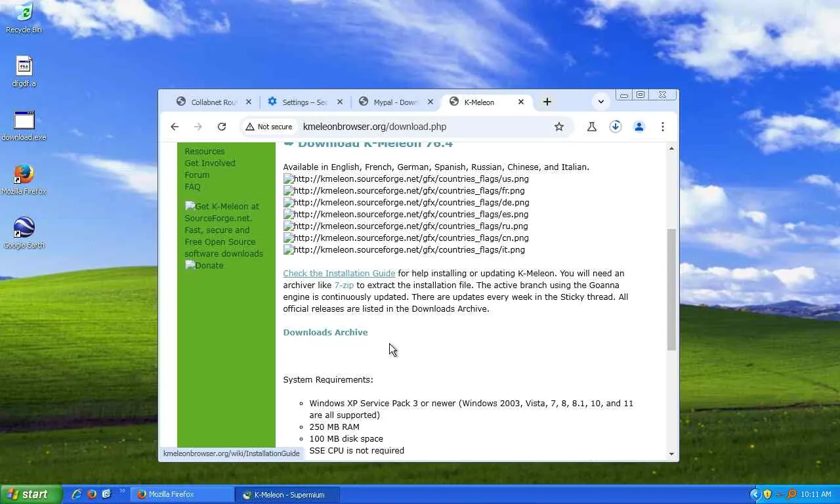Close the Collabnet tab
840x504 pixels.
coord(249,102)
